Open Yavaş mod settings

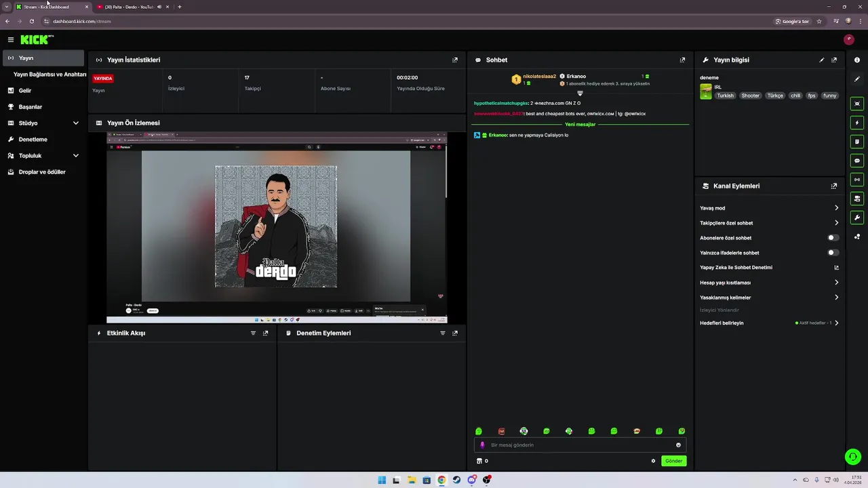tap(769, 208)
